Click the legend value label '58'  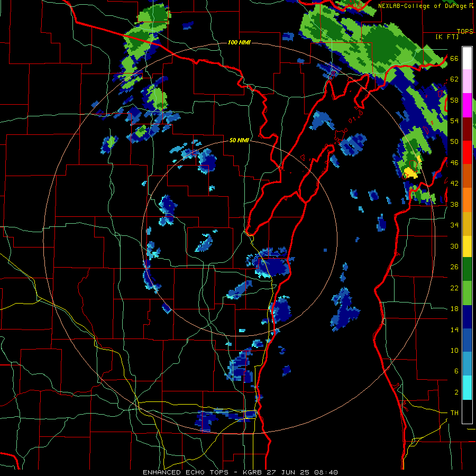454,100
